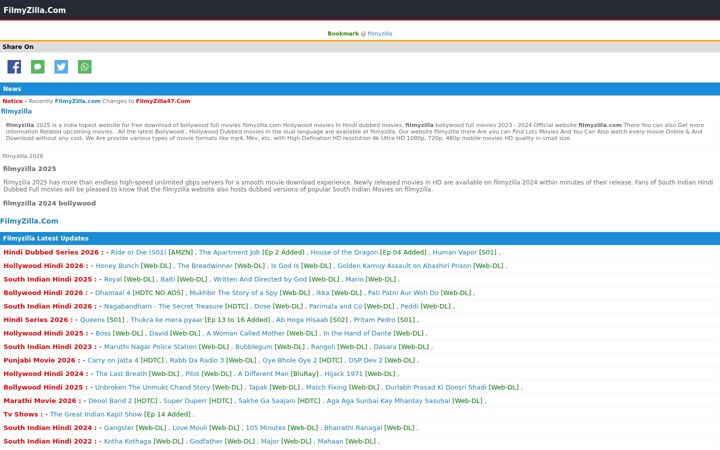Open Hindi Series 2026 category
Image resolution: width=720 pixels, height=450 pixels.
pyautogui.click(x=36, y=320)
